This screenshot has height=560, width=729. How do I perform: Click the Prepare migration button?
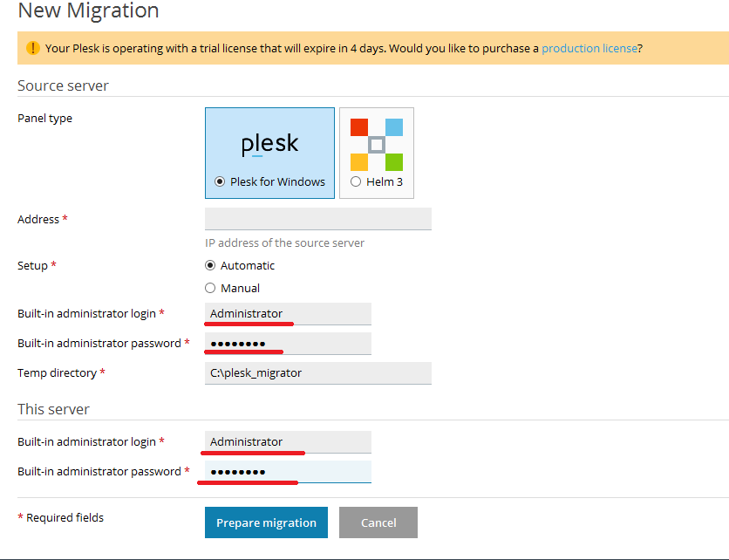267,522
